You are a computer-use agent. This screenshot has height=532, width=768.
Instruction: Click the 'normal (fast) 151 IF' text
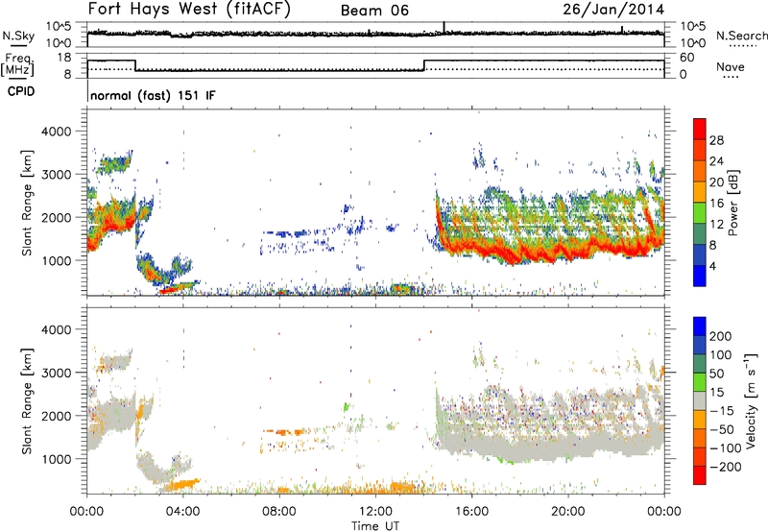tap(153, 95)
